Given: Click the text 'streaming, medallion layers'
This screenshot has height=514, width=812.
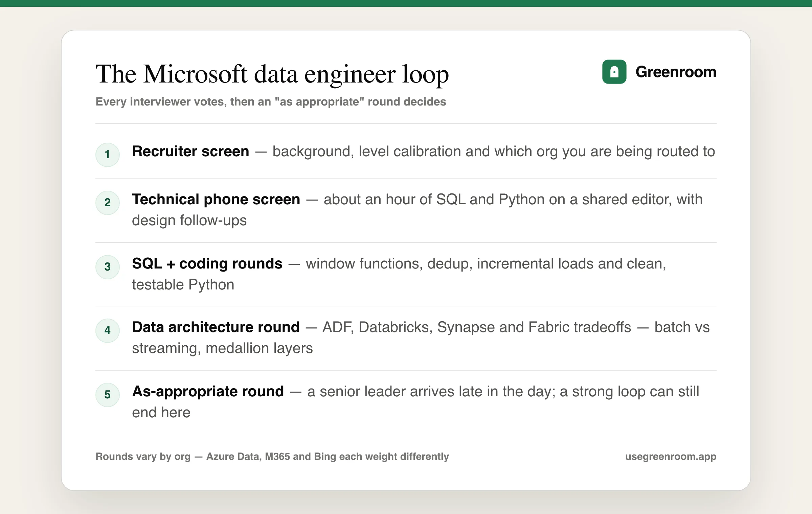Looking at the screenshot, I should coord(222,348).
